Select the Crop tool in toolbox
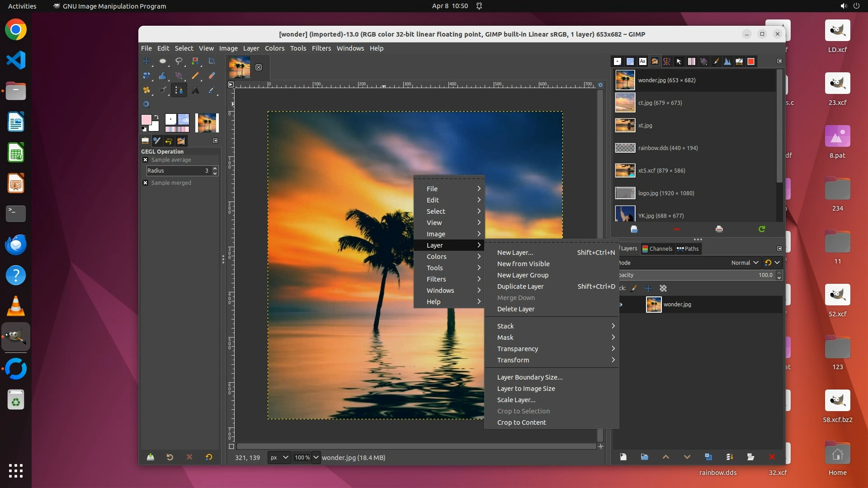The image size is (868, 488). [212, 61]
